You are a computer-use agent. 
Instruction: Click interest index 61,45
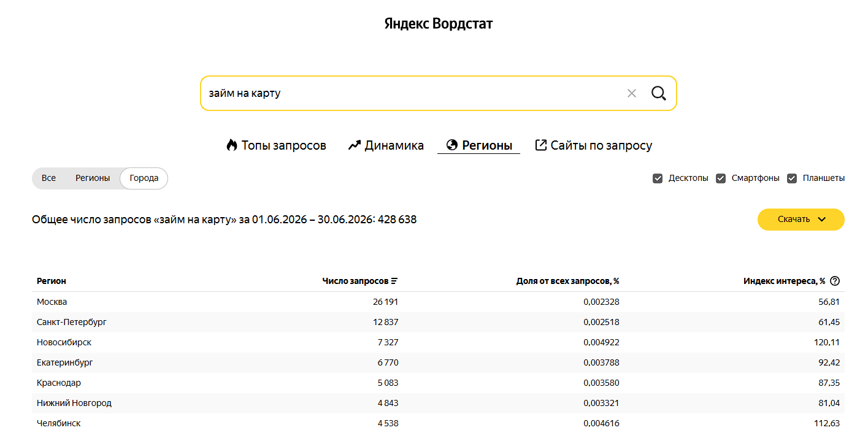point(829,322)
